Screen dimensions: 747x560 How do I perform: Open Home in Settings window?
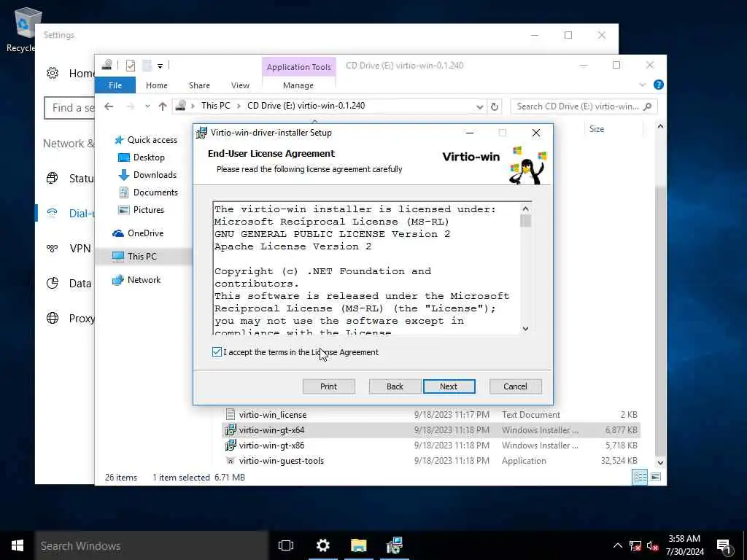(69, 74)
